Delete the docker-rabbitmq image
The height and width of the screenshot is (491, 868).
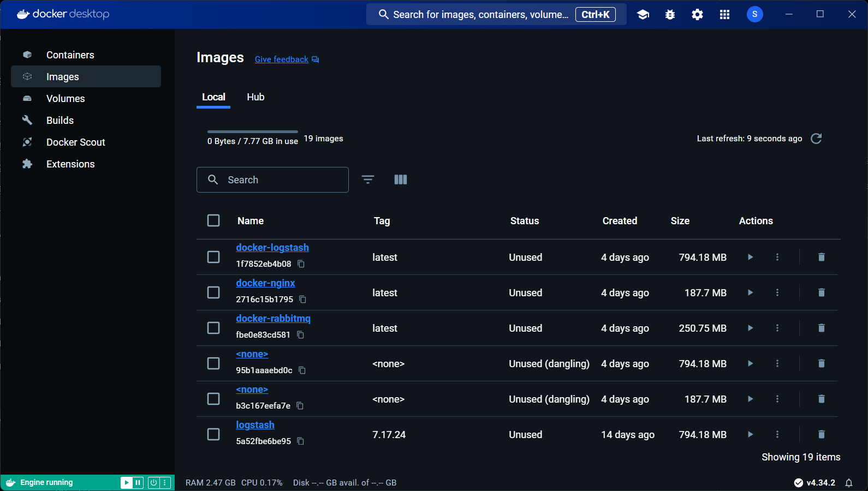pos(821,328)
